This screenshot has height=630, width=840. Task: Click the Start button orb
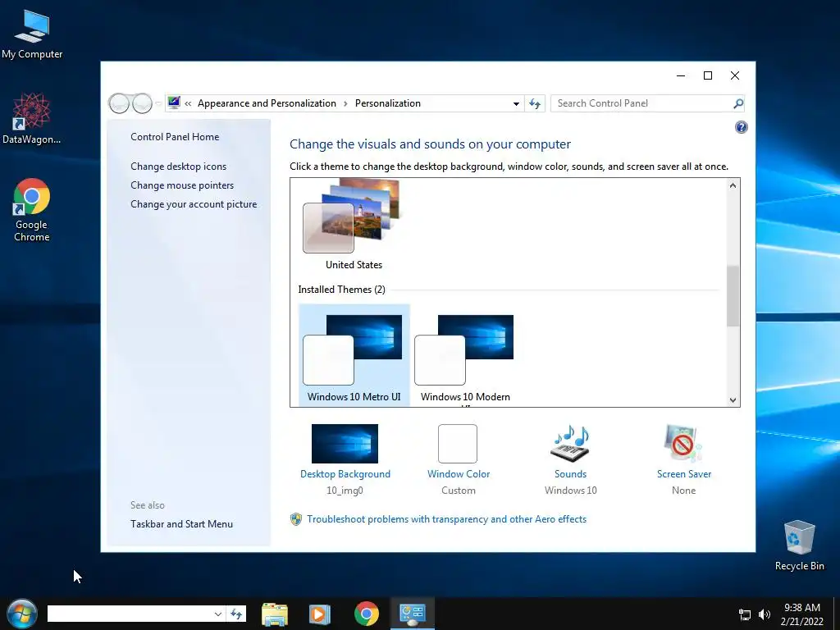pyautogui.click(x=22, y=614)
